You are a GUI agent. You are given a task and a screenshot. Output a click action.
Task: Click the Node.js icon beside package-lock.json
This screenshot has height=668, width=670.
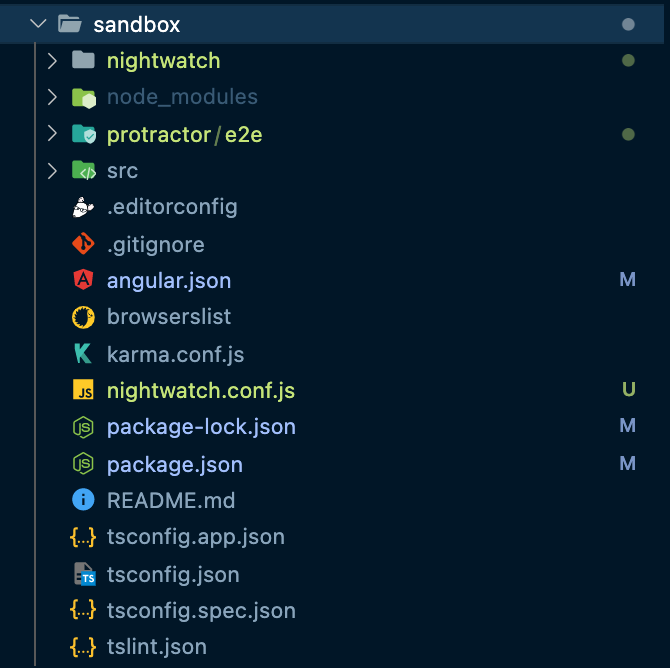click(83, 427)
